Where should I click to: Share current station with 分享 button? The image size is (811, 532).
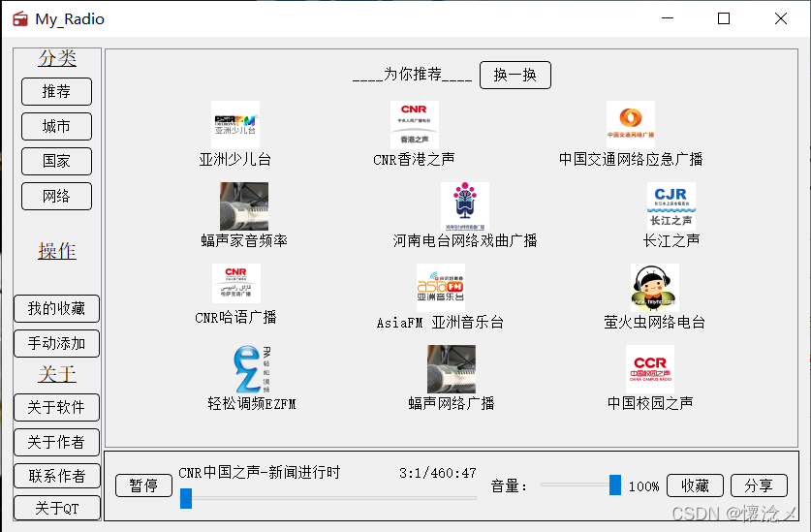[759, 485]
